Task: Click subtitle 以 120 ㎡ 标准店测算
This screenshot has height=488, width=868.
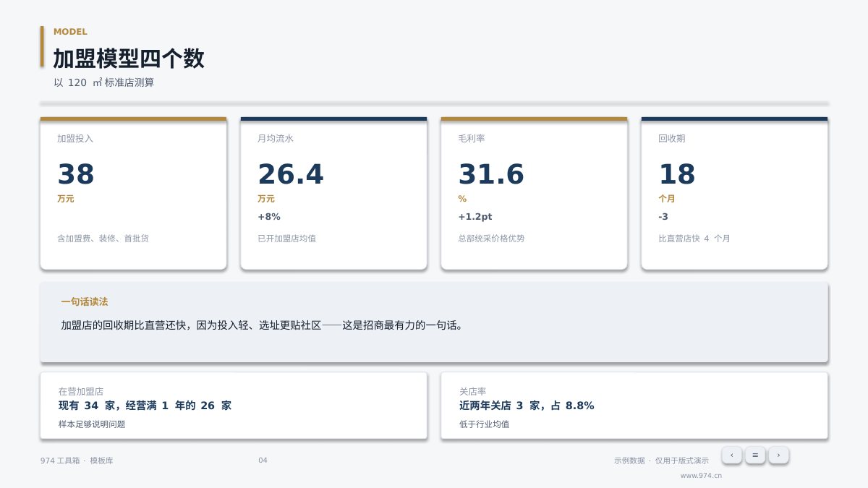Action: [103, 82]
